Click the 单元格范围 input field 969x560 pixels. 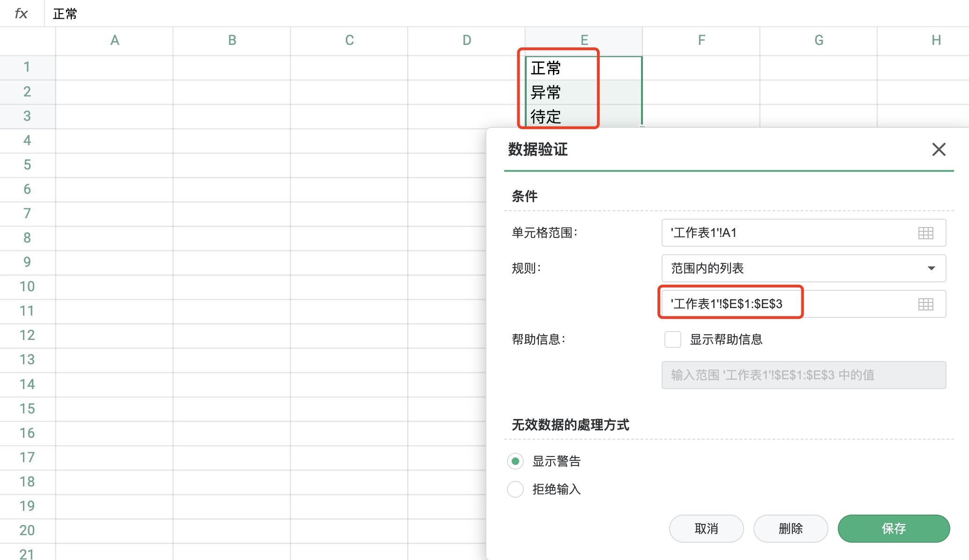804,233
